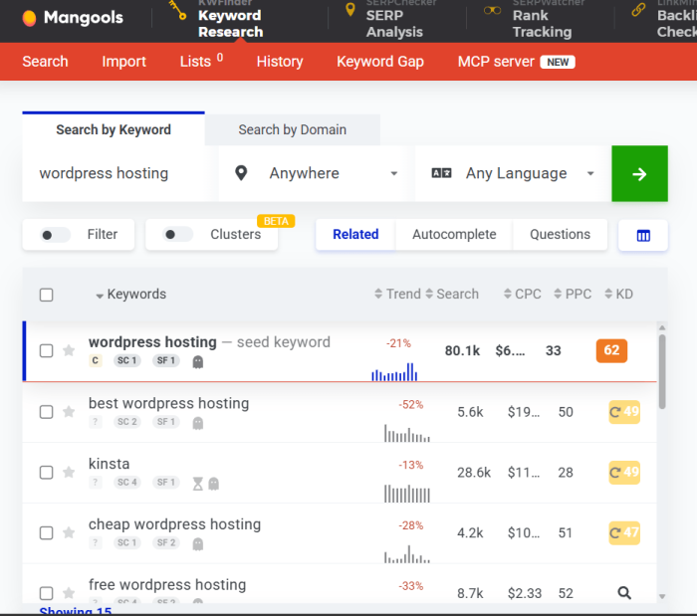697x616 pixels.
Task: Star the cheap wordpress hosting keyword
Action: (x=69, y=532)
